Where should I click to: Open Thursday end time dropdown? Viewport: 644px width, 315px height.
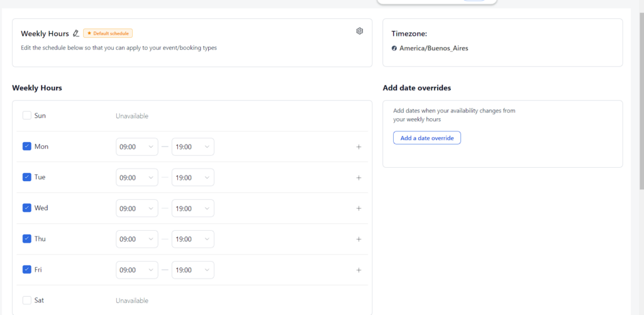coord(192,240)
